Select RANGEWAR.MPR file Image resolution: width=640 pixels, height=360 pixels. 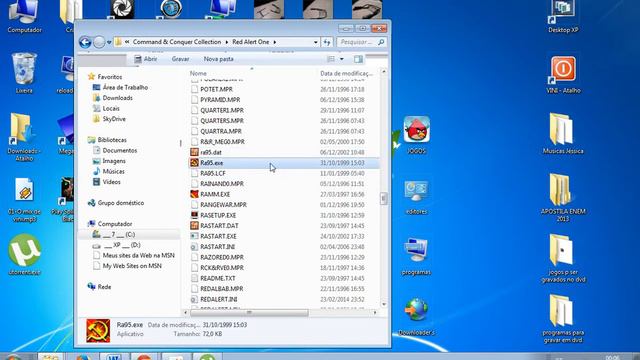223,205
